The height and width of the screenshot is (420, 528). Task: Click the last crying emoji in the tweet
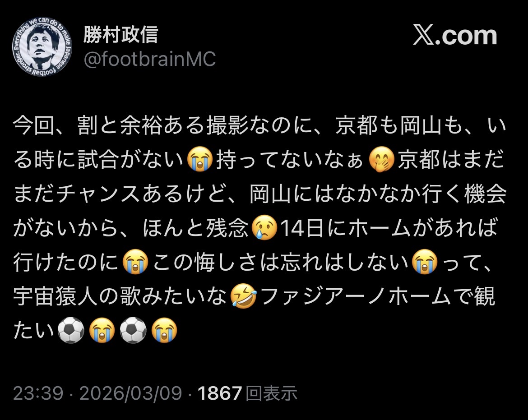(164, 330)
